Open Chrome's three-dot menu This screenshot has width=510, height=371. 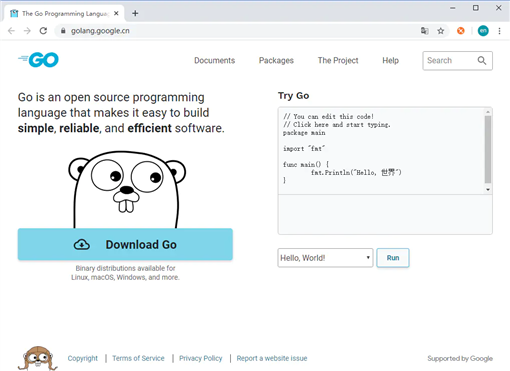click(x=499, y=31)
